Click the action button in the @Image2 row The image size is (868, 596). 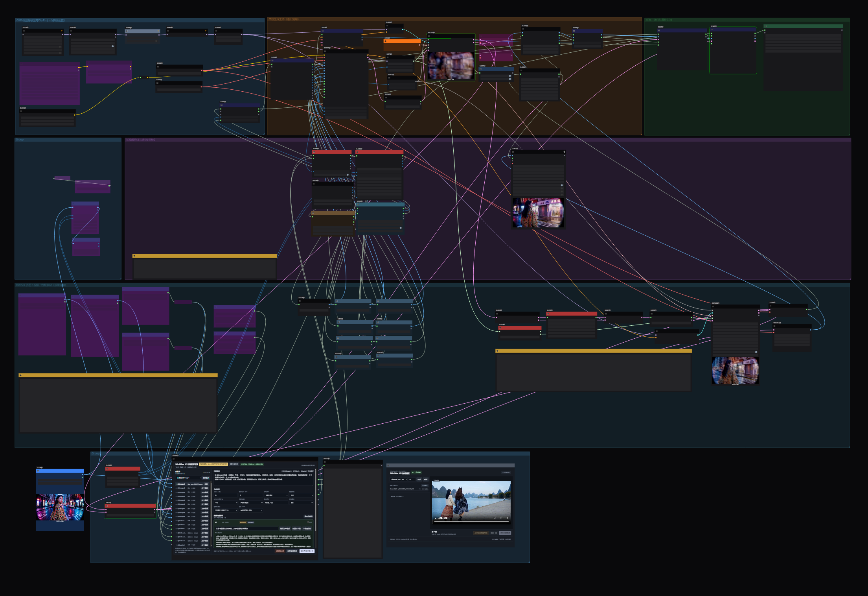[205, 488]
